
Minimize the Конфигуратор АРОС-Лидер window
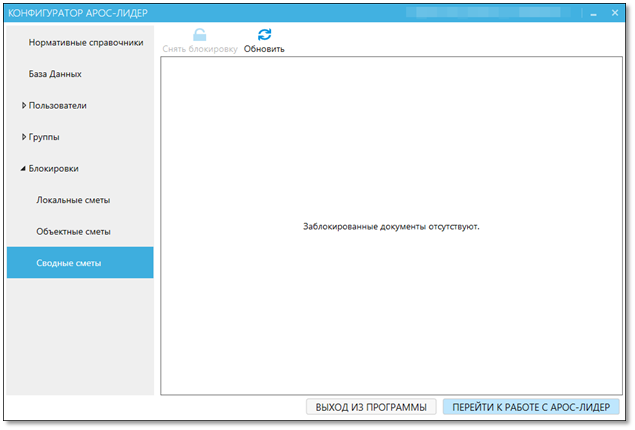click(x=594, y=13)
